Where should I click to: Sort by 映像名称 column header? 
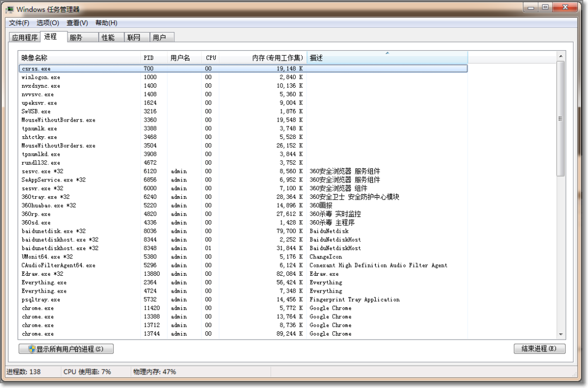coord(79,58)
